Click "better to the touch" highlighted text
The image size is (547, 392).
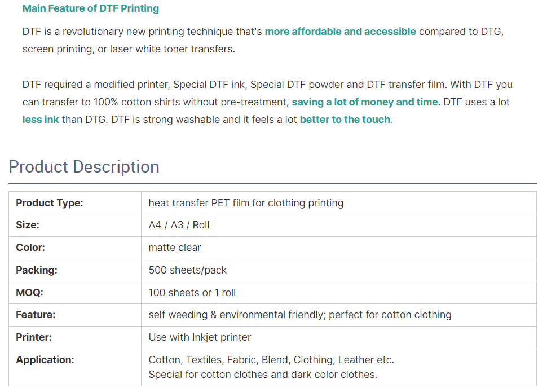click(345, 120)
